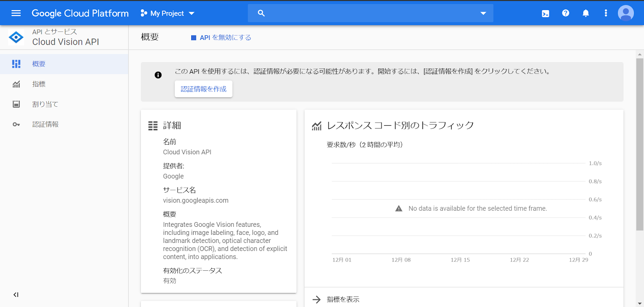Screen dimensions: 644x307
Task: Click the 概要 page heading
Action: (x=150, y=37)
